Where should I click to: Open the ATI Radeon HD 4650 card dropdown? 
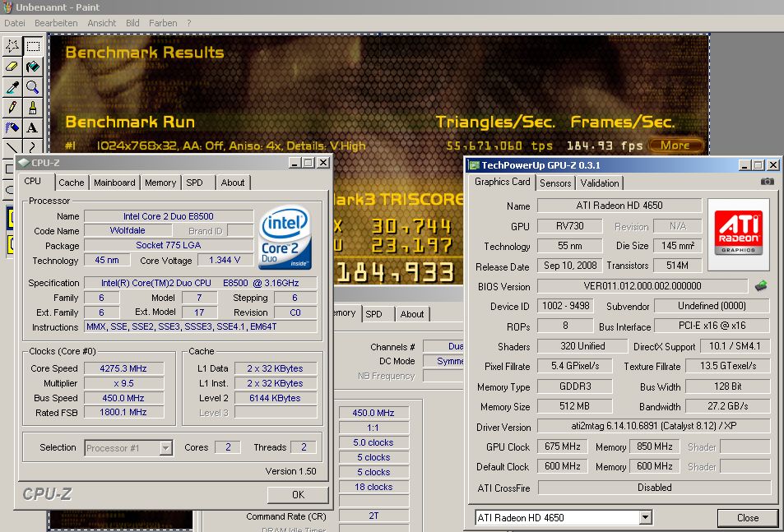646,517
